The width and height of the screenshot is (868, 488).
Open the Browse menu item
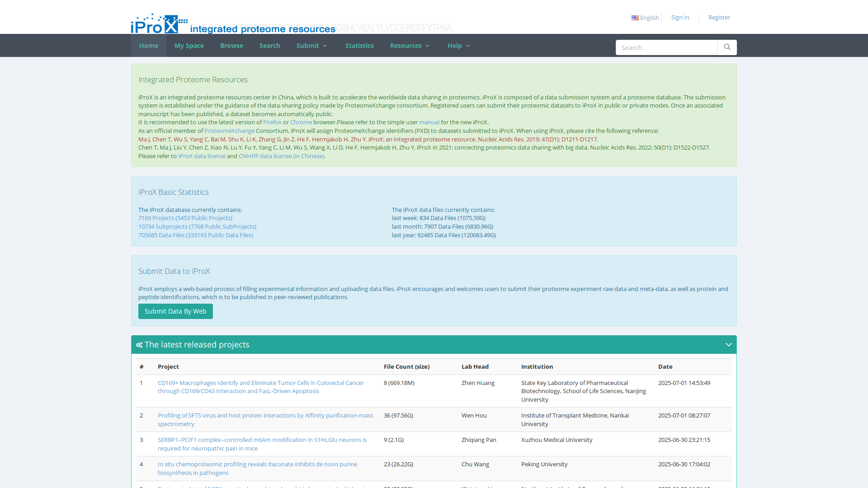tap(231, 46)
